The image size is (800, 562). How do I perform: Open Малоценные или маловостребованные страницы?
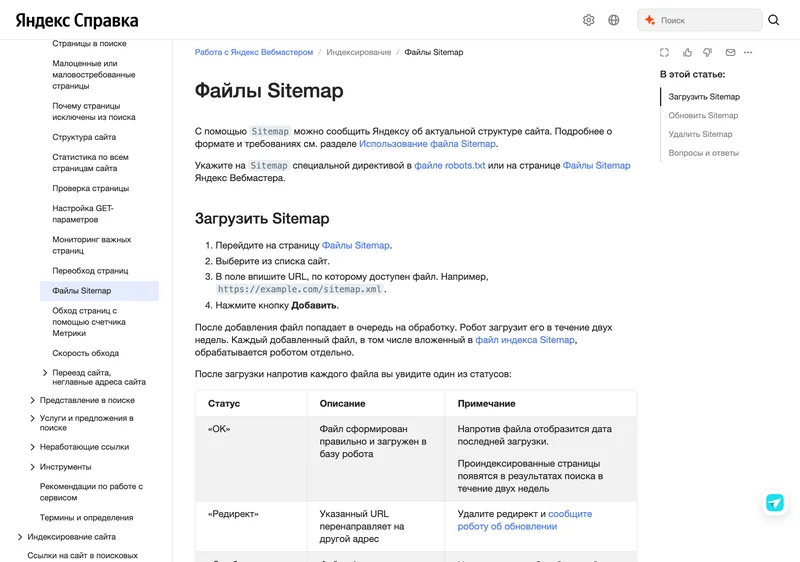click(x=94, y=74)
